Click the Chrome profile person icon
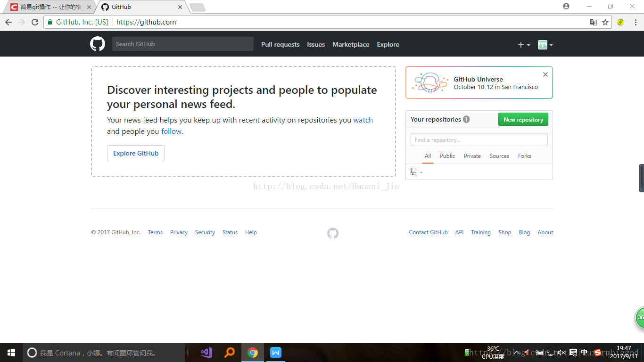 [x=566, y=6]
